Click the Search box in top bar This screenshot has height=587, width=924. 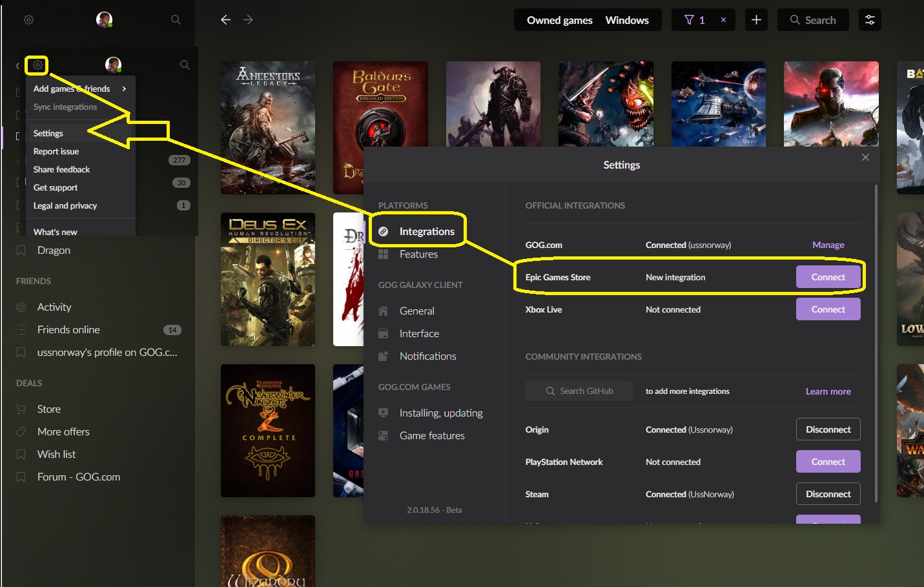click(813, 20)
